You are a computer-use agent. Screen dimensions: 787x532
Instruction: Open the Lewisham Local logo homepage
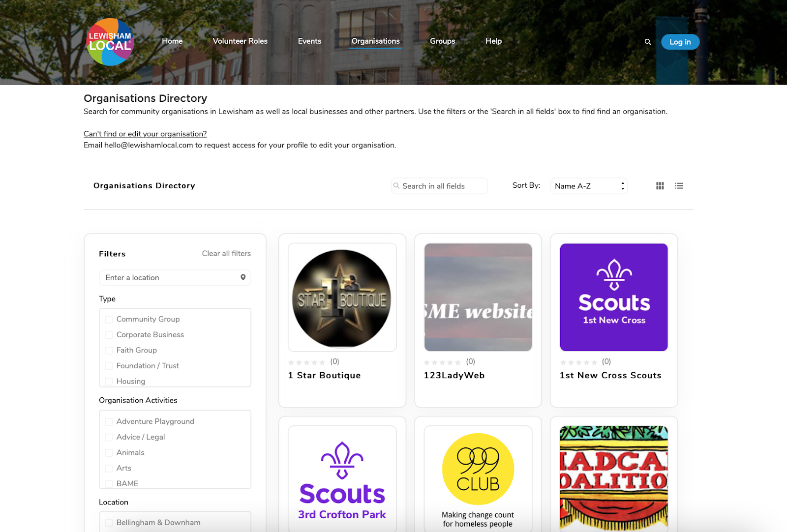(110, 42)
